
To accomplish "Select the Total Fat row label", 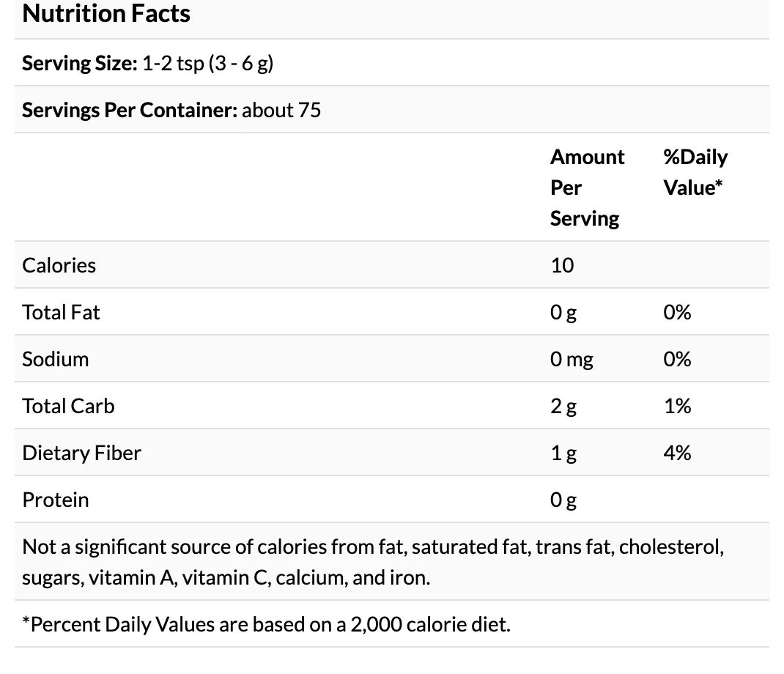I will (x=61, y=312).
